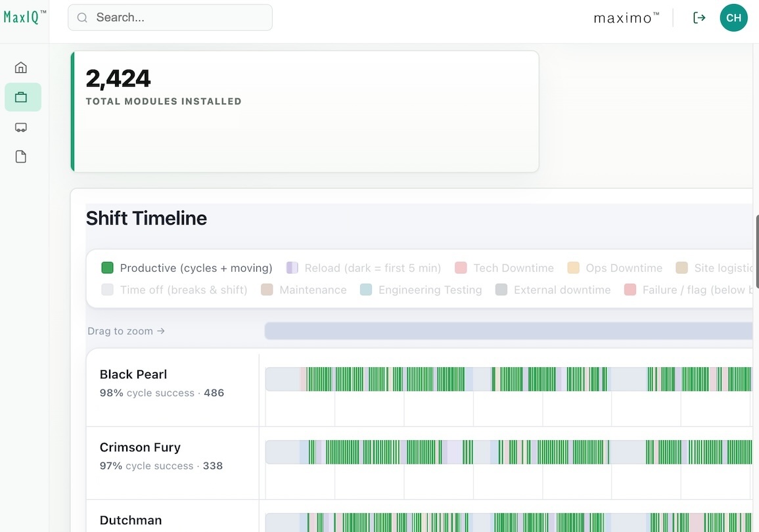Click Black Pearl 98% cycle success text
This screenshot has width=759, height=532.
[x=162, y=393]
